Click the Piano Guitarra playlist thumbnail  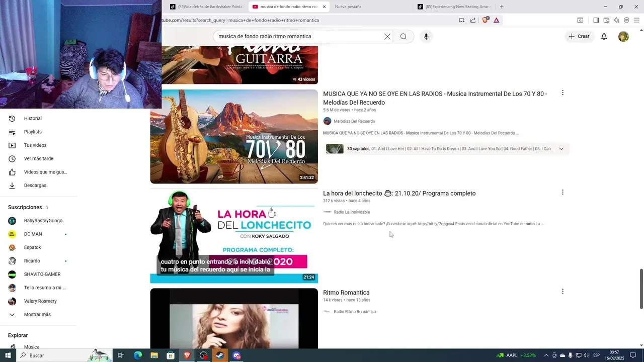[x=239, y=65]
